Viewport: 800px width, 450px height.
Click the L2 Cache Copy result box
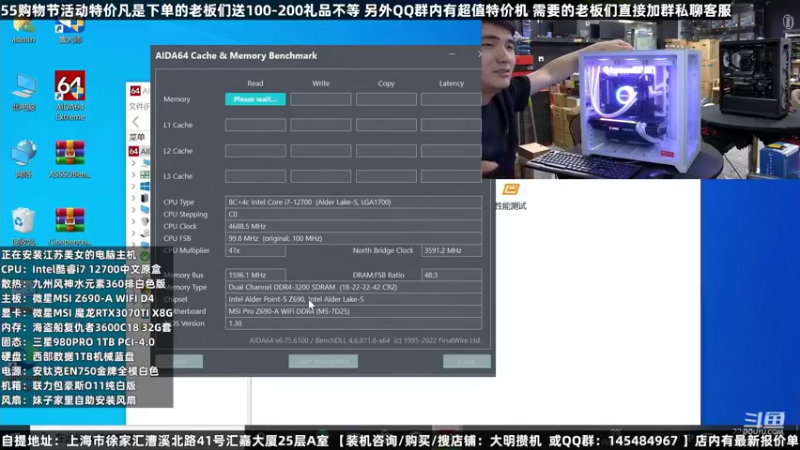click(x=386, y=151)
